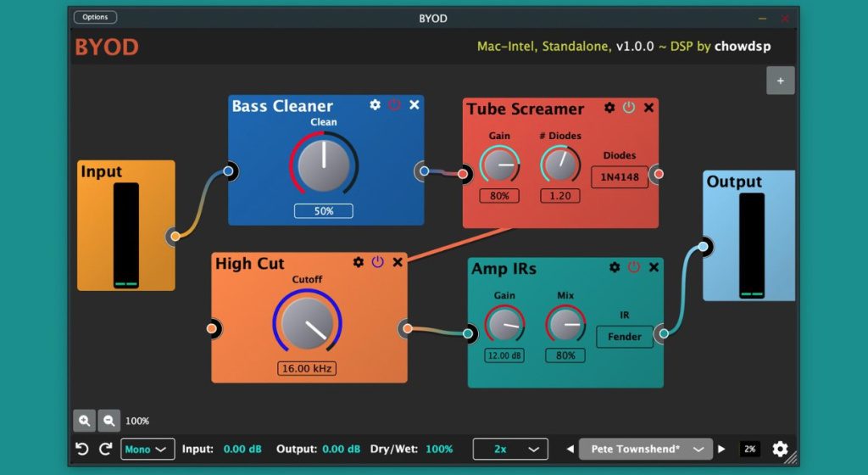
Task: Open the Mono channel mode dropdown
Action: (147, 449)
